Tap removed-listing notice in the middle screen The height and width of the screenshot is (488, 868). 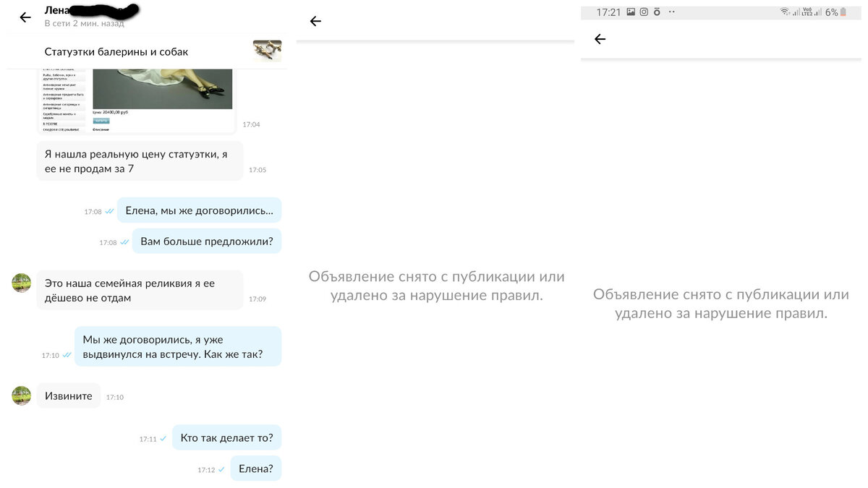point(436,286)
